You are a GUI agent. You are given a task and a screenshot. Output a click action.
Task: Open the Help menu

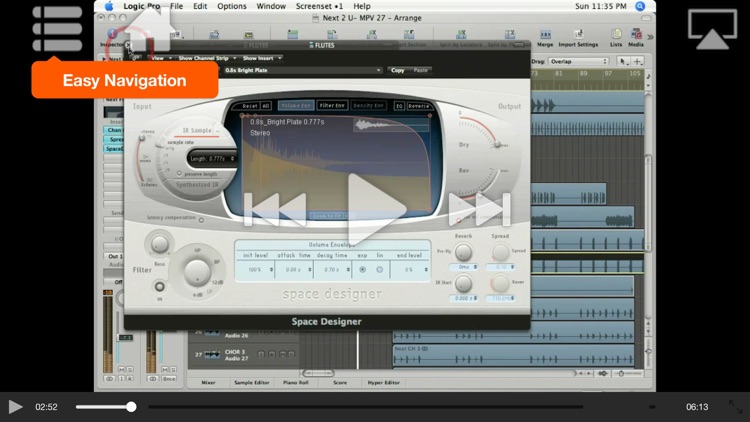pos(362,6)
